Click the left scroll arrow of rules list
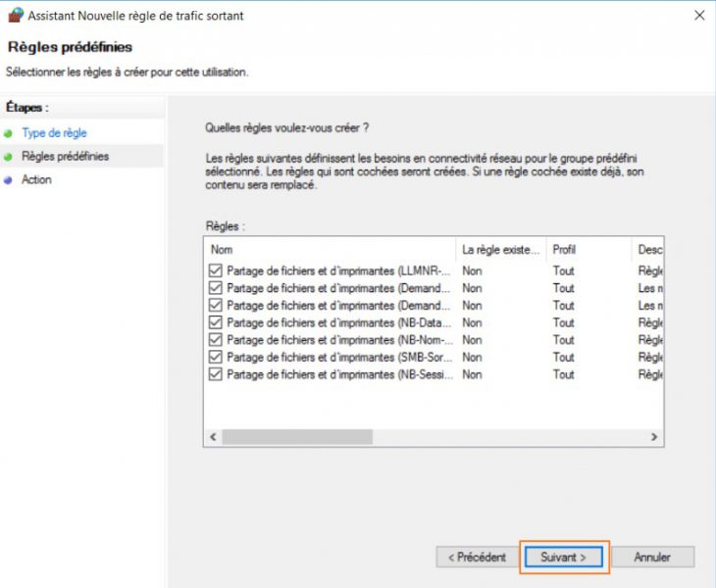Screen dimensions: 716x588 (x=213, y=436)
